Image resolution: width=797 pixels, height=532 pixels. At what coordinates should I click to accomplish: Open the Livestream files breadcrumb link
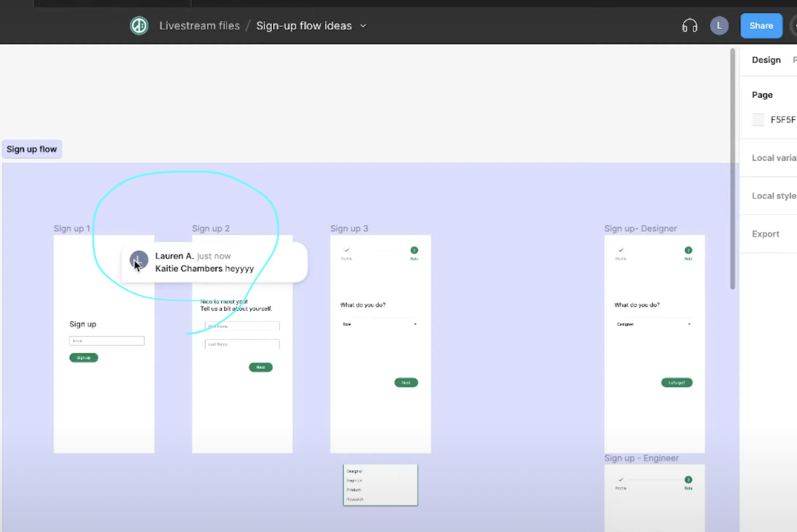(x=199, y=26)
